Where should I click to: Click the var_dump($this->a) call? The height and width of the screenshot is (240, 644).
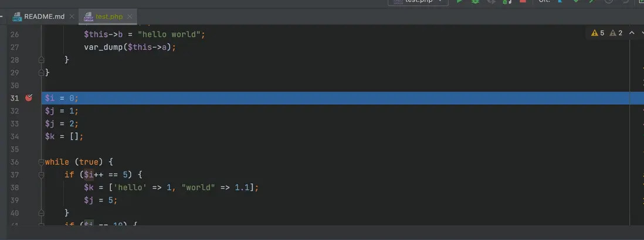coord(127,47)
